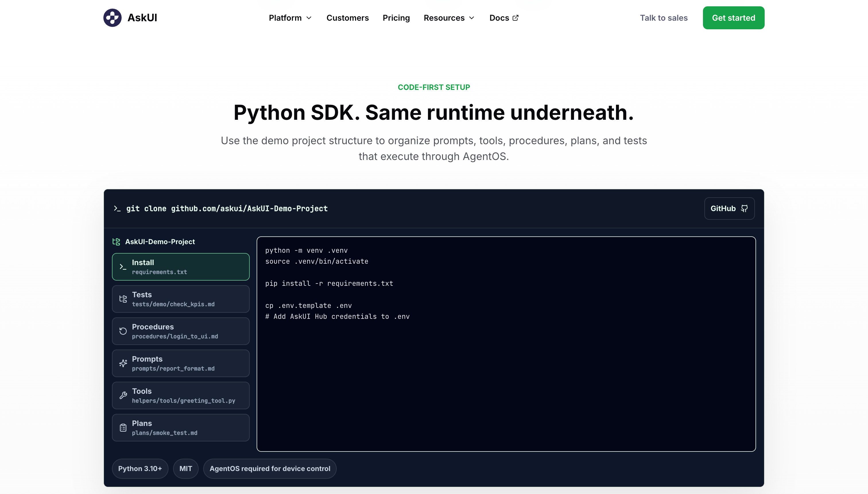The width and height of the screenshot is (868, 494).
Task: Click the git clone command text
Action: (227, 209)
